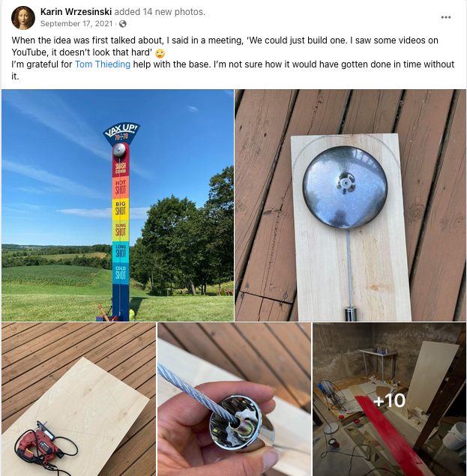Click the Smash Covid segment in photo
The height and width of the screenshot is (476, 467).
tap(121, 169)
